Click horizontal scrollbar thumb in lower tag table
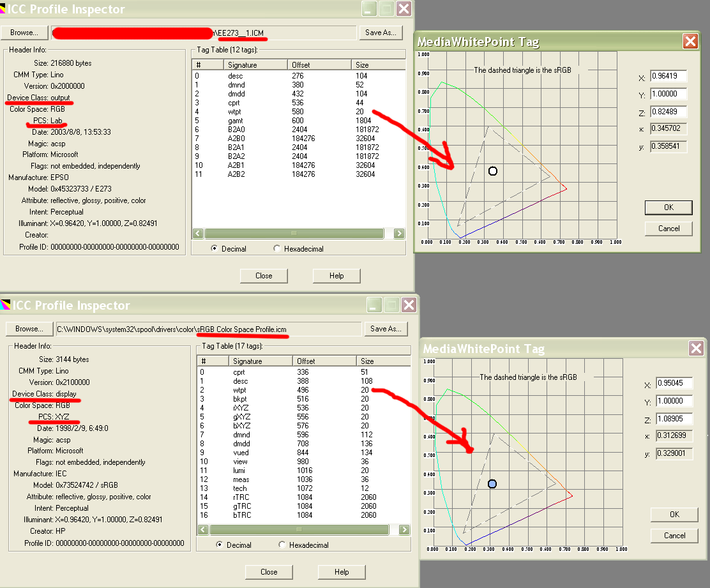This screenshot has width=710, height=588. pyautogui.click(x=299, y=529)
